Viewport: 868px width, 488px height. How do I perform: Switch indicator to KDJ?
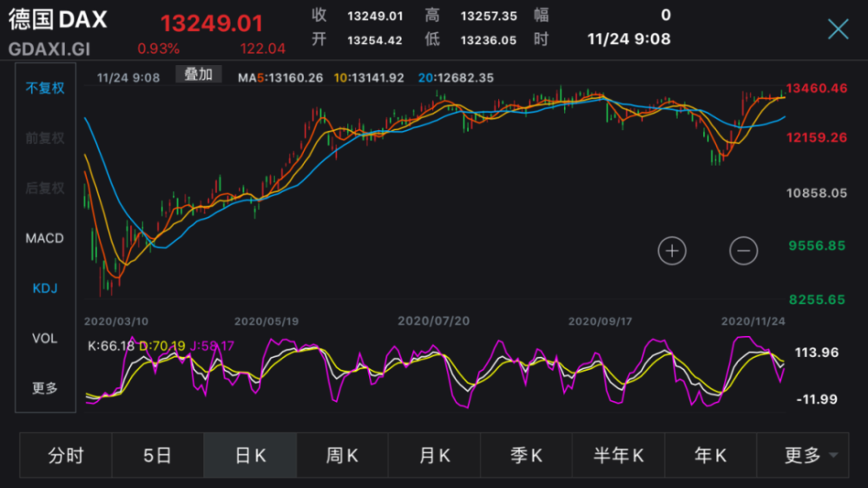pyautogui.click(x=45, y=288)
